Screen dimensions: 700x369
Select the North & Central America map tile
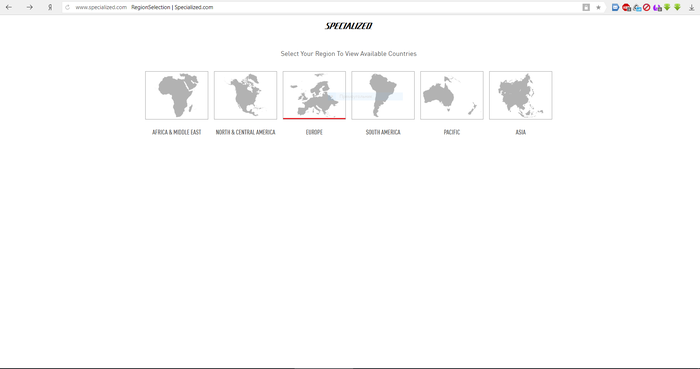245,95
